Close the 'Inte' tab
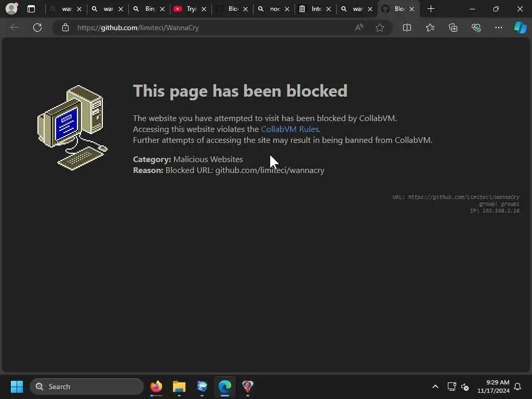The image size is (532, 399). (328, 9)
